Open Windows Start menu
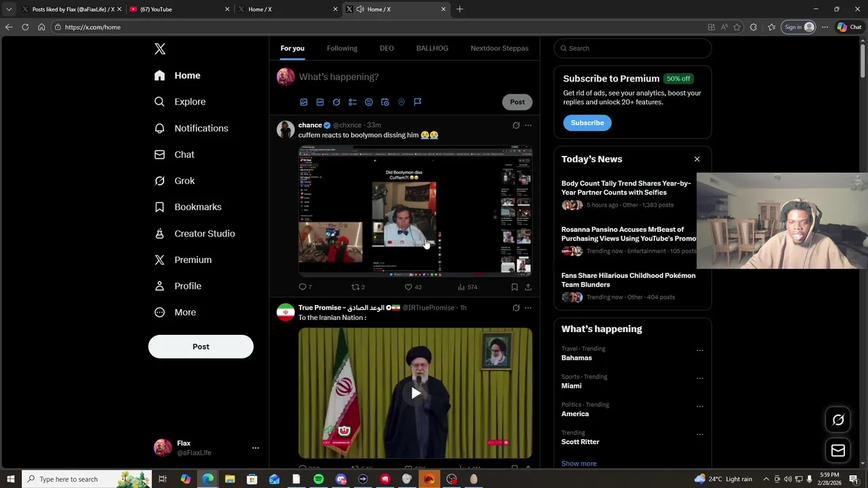Image resolution: width=868 pixels, height=488 pixels. click(11, 479)
